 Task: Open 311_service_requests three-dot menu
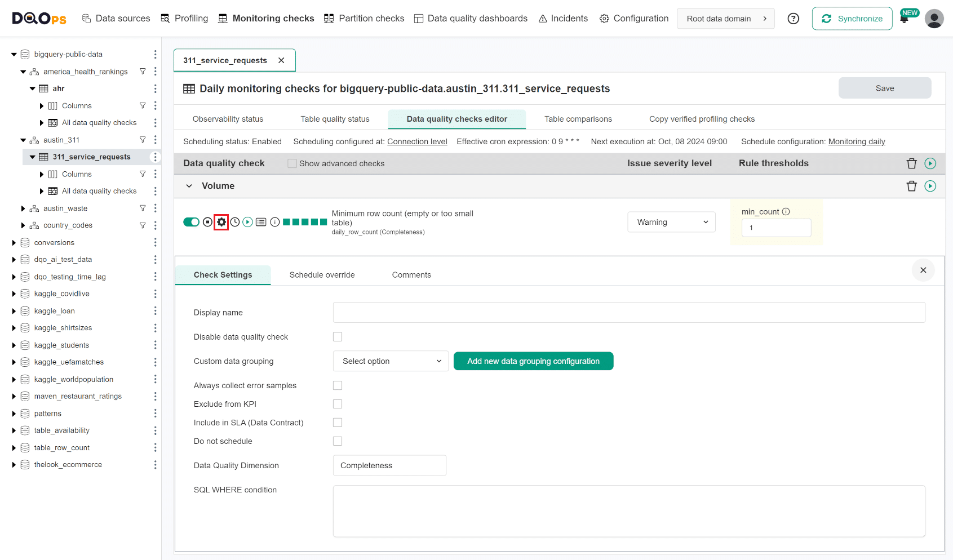click(x=155, y=157)
